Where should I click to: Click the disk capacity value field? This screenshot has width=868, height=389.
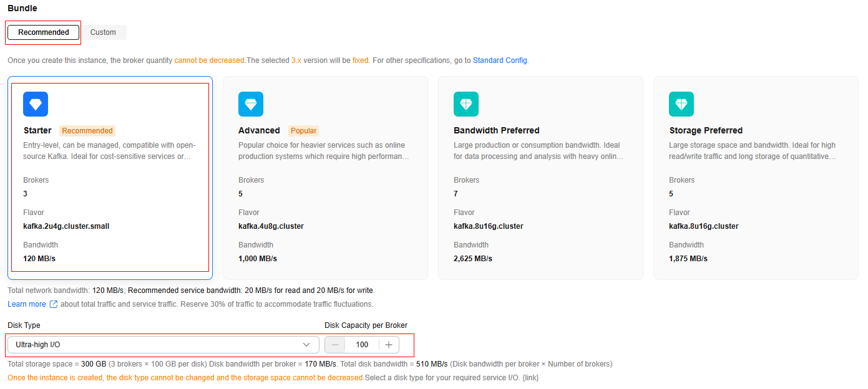coord(362,345)
